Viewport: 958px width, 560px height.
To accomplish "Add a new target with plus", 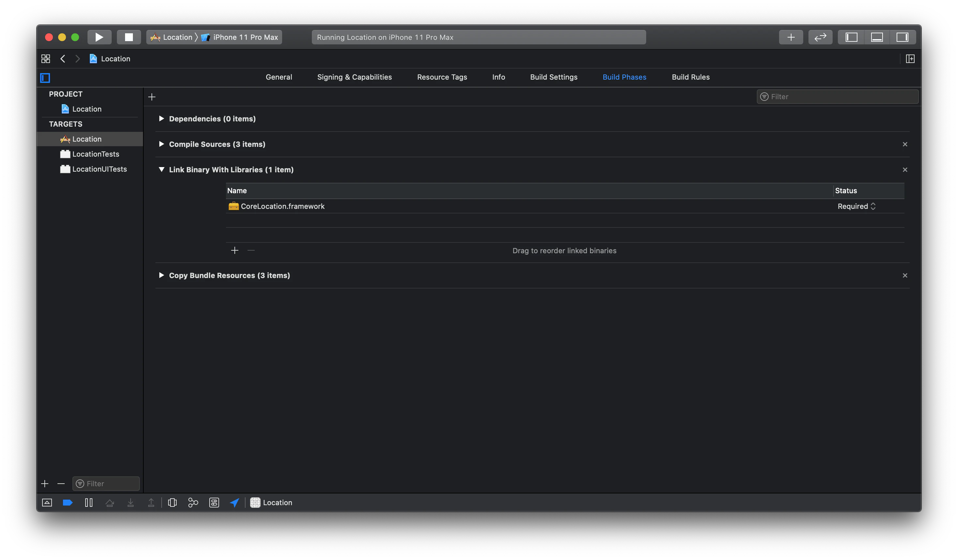I will coord(45,483).
